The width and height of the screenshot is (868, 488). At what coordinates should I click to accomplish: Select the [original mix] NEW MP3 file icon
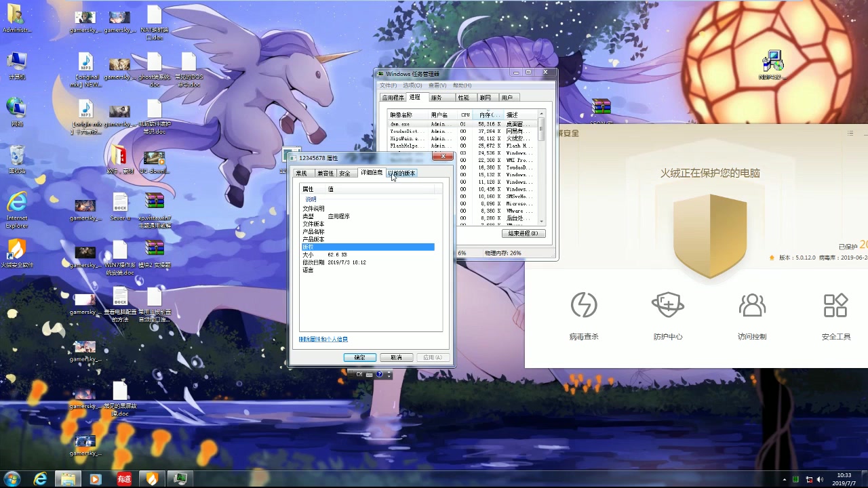click(x=85, y=70)
